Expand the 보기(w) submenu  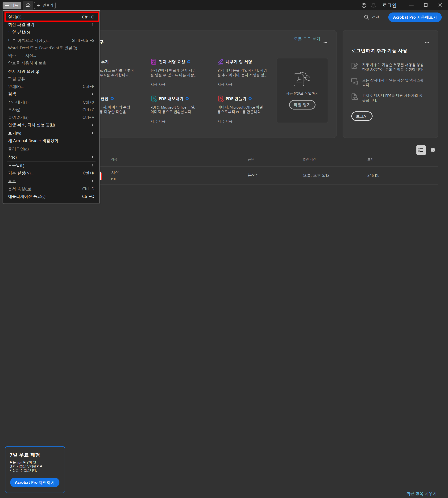(51, 133)
